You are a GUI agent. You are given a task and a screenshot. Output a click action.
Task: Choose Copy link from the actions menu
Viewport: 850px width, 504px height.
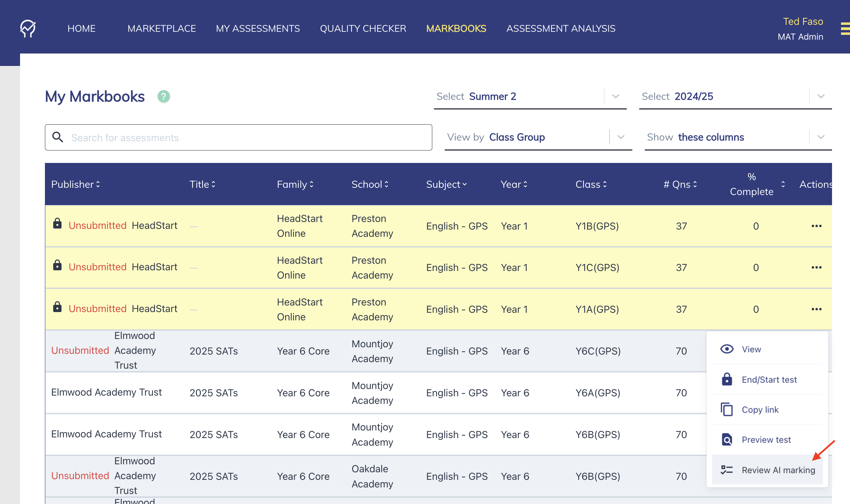coord(767,409)
